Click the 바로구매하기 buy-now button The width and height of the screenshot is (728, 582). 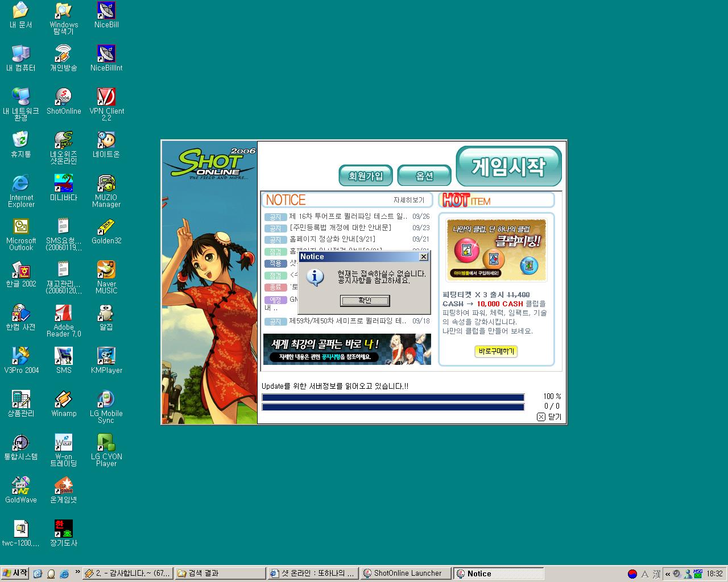(x=496, y=351)
